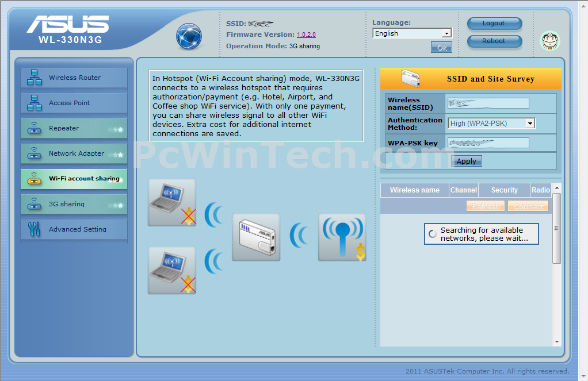Open the Language dropdown
Screen dimensions: 588x381
(x=412, y=33)
